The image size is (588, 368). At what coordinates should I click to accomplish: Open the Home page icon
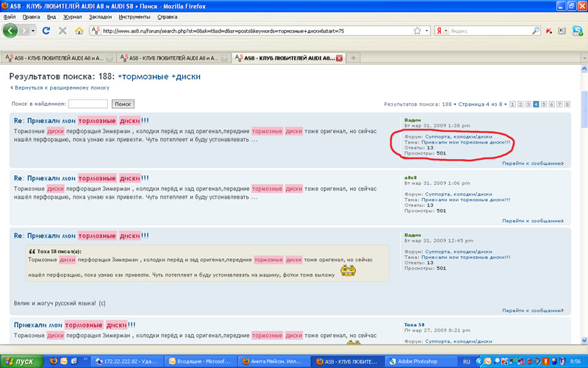click(79, 31)
